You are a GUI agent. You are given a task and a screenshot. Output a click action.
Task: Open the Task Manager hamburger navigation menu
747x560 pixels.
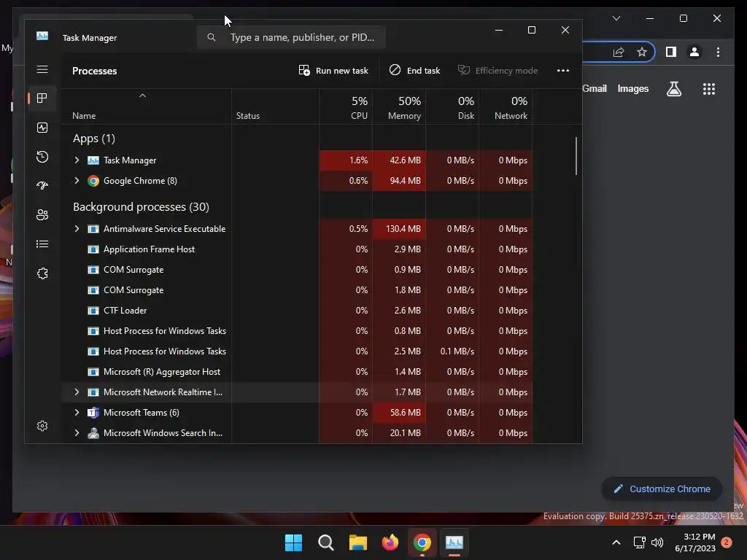pyautogui.click(x=42, y=69)
